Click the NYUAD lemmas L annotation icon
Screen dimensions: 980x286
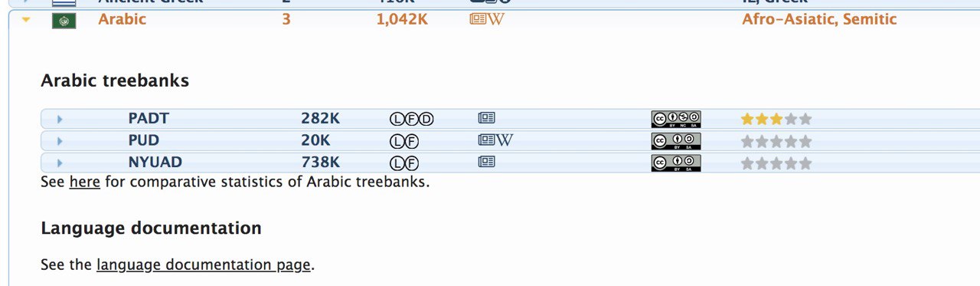coord(396,163)
